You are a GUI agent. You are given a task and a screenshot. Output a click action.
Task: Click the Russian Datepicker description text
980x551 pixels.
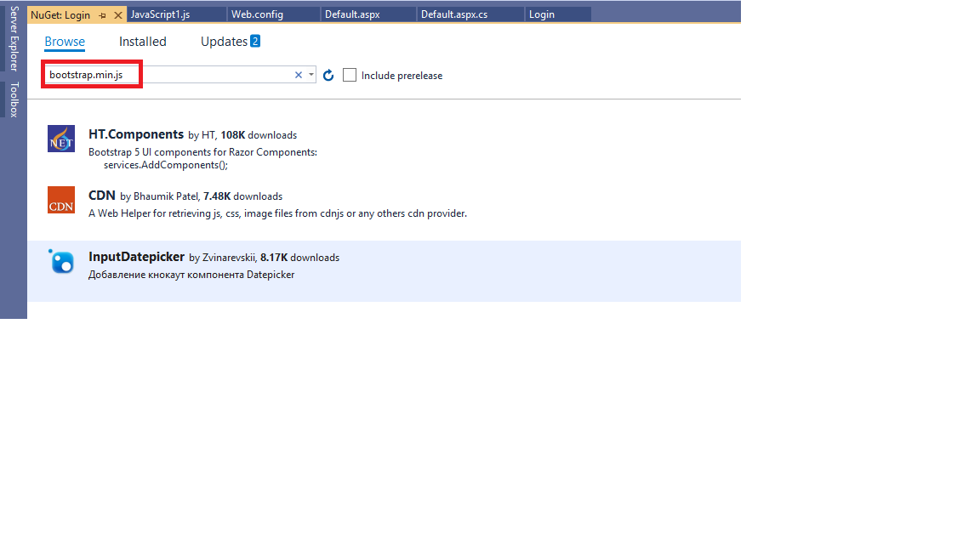191,275
